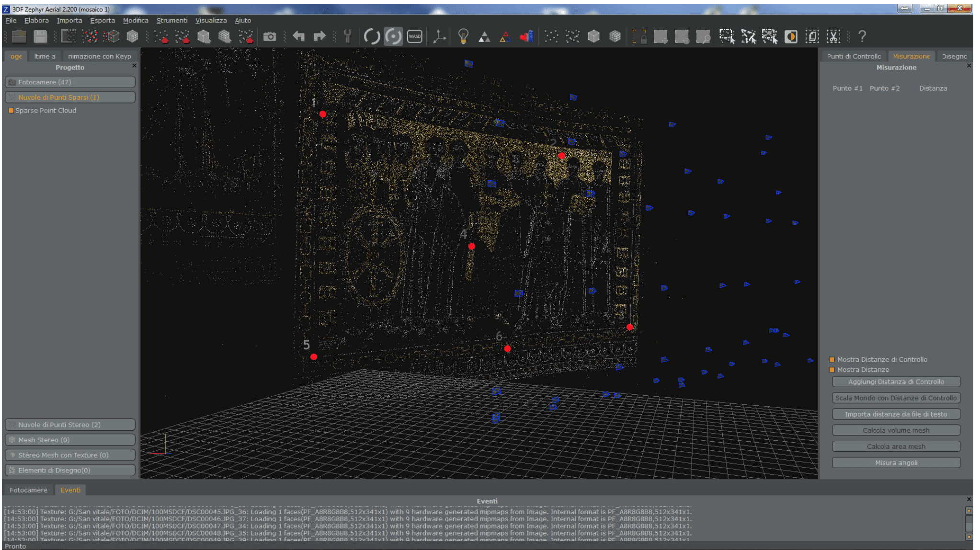
Task: Click Misura angoli button
Action: [x=896, y=463]
